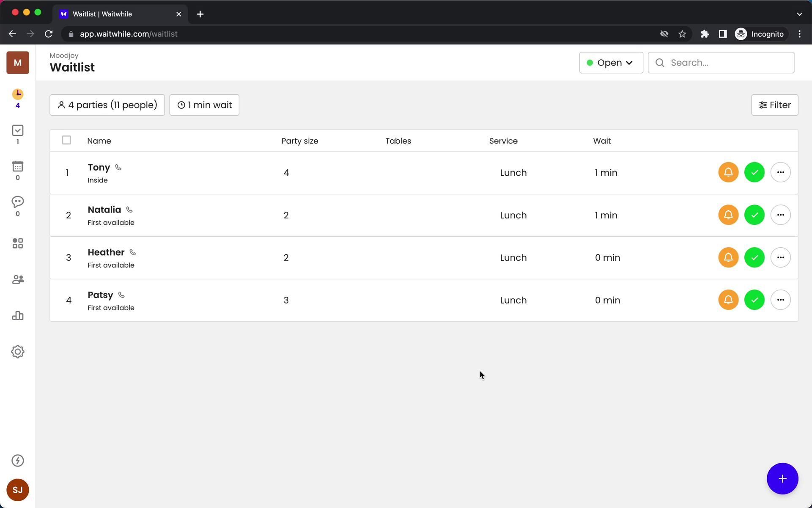Viewport: 812px width, 508px height.
Task: Open the Serving section in the sidebar
Action: point(17,130)
